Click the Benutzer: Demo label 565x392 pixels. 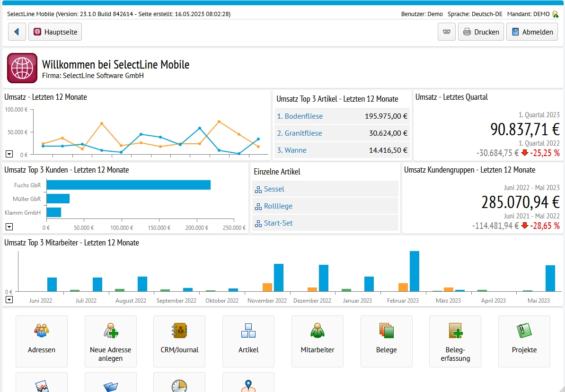click(422, 14)
